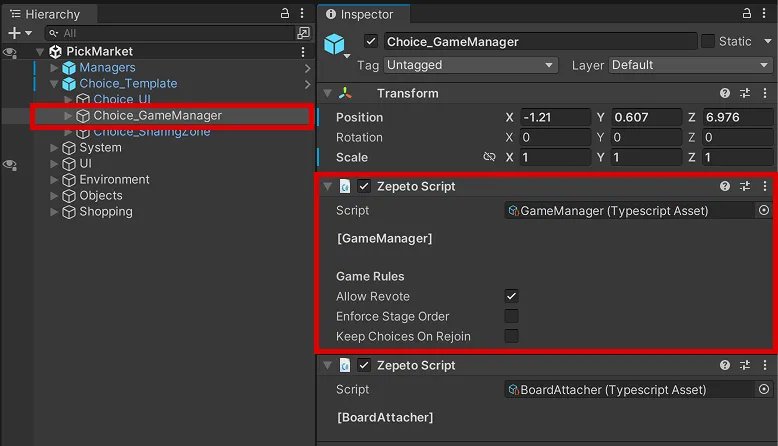778x446 pixels.
Task: Pick BoardAttacher script asset selector
Action: tap(764, 389)
